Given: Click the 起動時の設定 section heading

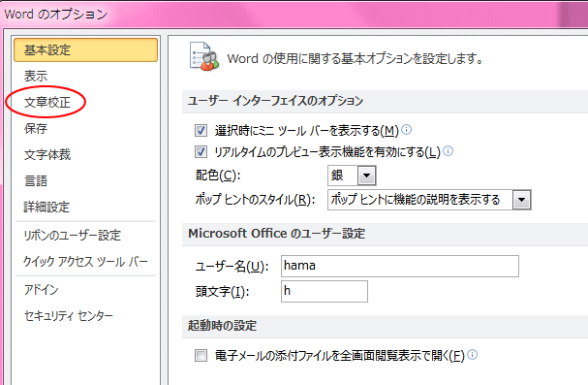Looking at the screenshot, I should coord(223,325).
